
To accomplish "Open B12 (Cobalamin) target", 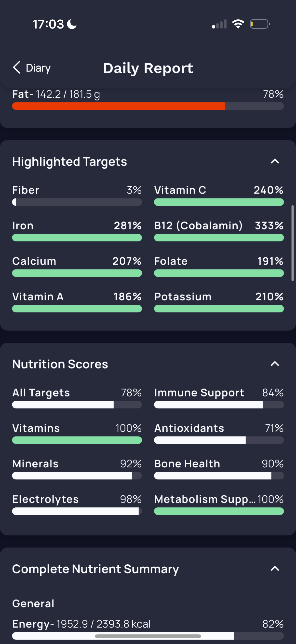I will pyautogui.click(x=219, y=230).
